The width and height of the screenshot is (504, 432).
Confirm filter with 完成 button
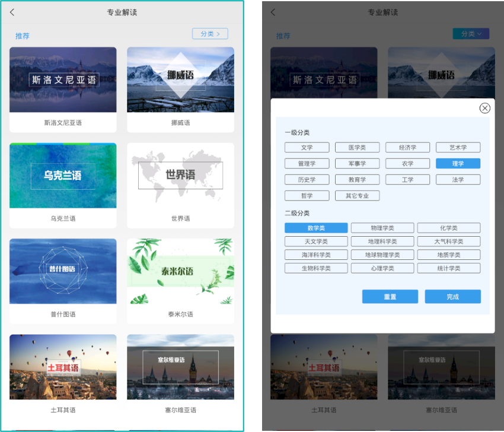click(x=453, y=296)
